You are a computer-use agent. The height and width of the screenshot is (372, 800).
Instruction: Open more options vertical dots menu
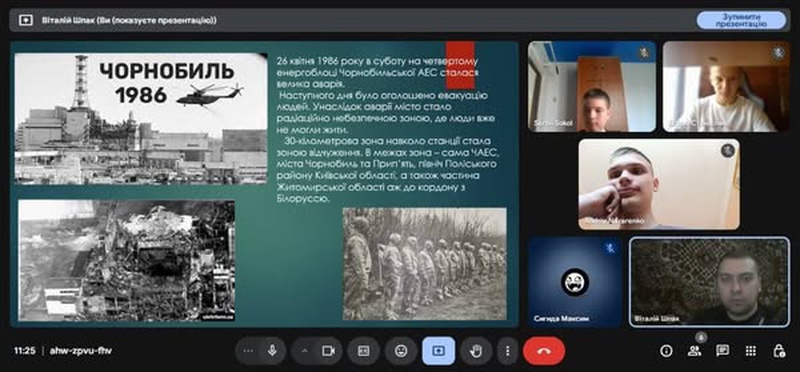[x=507, y=351]
